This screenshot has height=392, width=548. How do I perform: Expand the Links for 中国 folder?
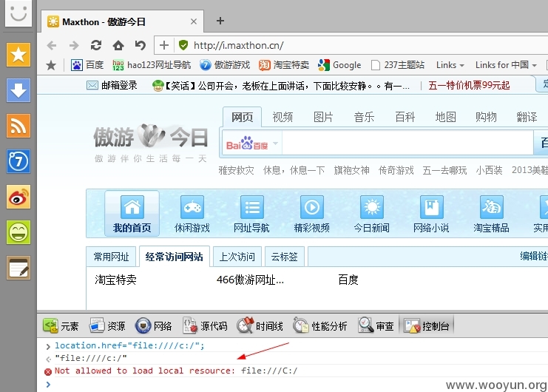click(x=506, y=65)
